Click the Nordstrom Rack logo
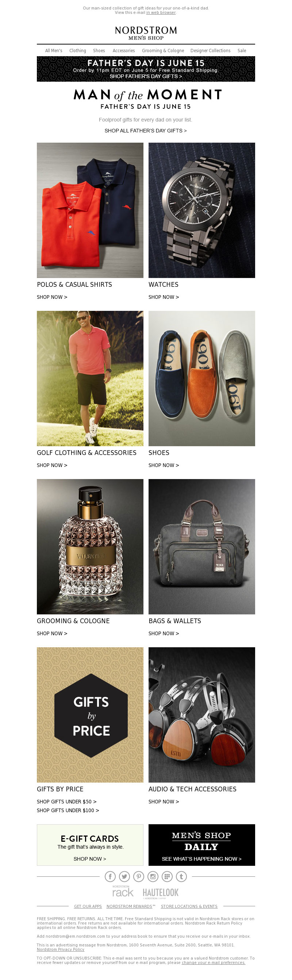The height and width of the screenshot is (980, 292). [x=123, y=892]
